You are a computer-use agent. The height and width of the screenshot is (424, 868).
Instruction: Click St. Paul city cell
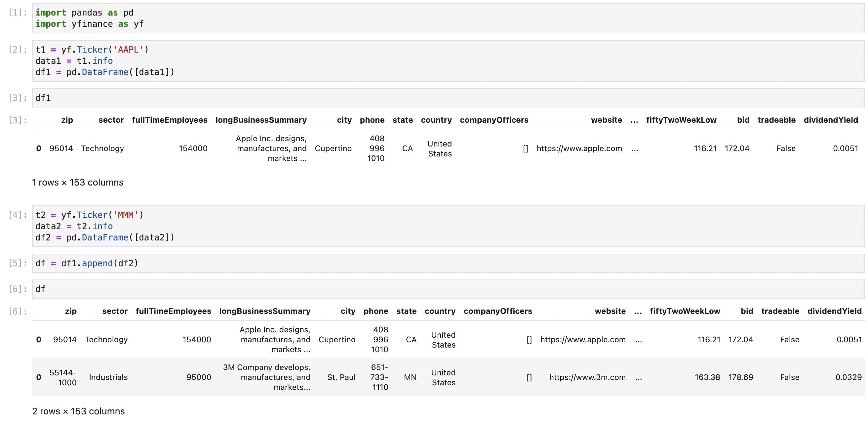[341, 377]
